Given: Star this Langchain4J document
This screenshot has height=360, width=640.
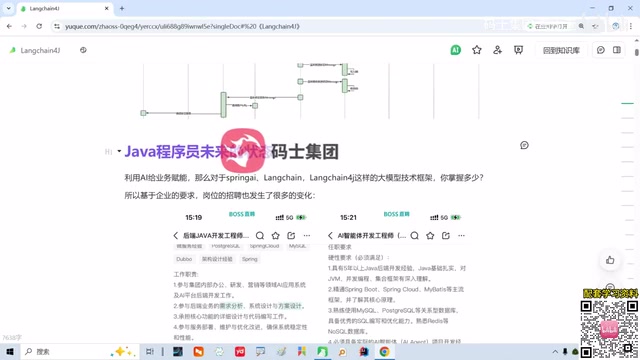Looking at the screenshot, I should click(477, 50).
